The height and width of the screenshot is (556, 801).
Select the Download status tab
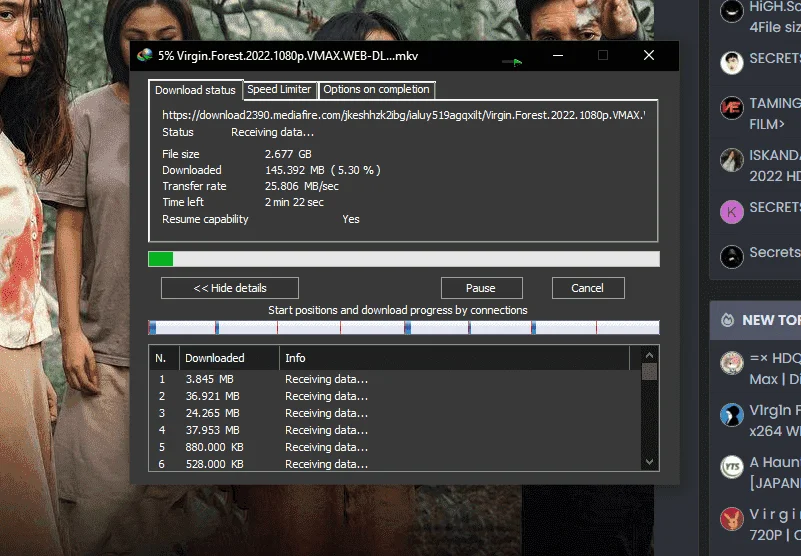tap(196, 90)
